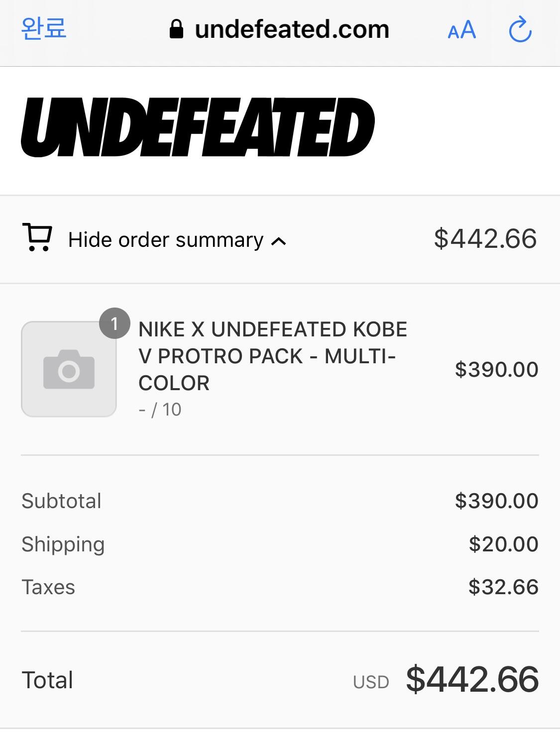The width and height of the screenshot is (560, 737).
Task: Click the $32.66 taxes amount
Action: 503,587
